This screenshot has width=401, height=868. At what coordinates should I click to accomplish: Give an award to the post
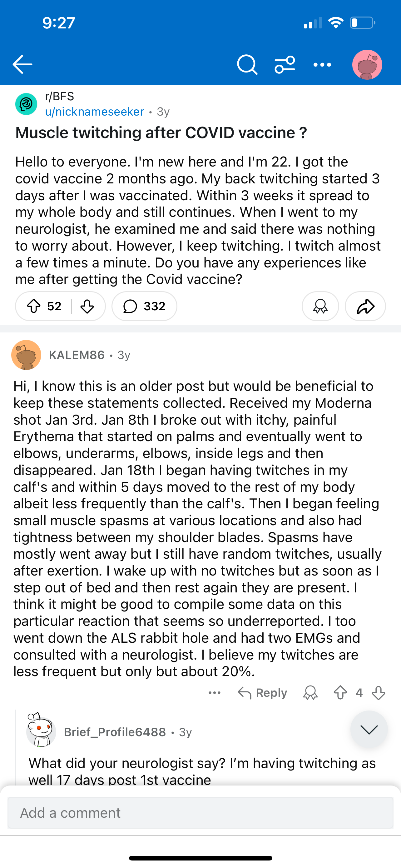tap(320, 306)
